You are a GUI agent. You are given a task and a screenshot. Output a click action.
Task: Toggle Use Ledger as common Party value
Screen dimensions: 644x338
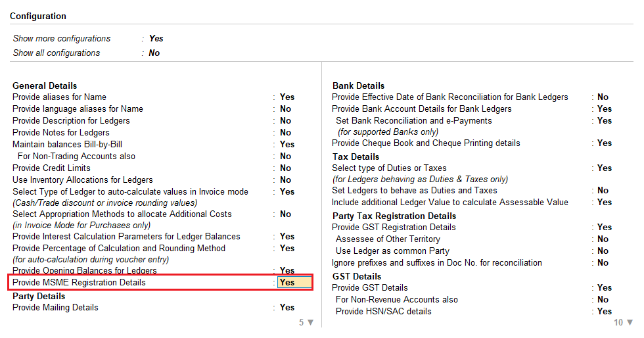click(603, 251)
